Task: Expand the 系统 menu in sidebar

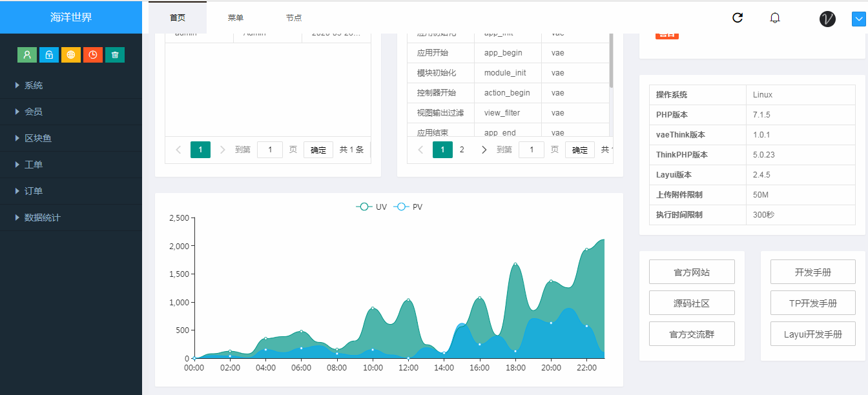Action: (x=34, y=85)
